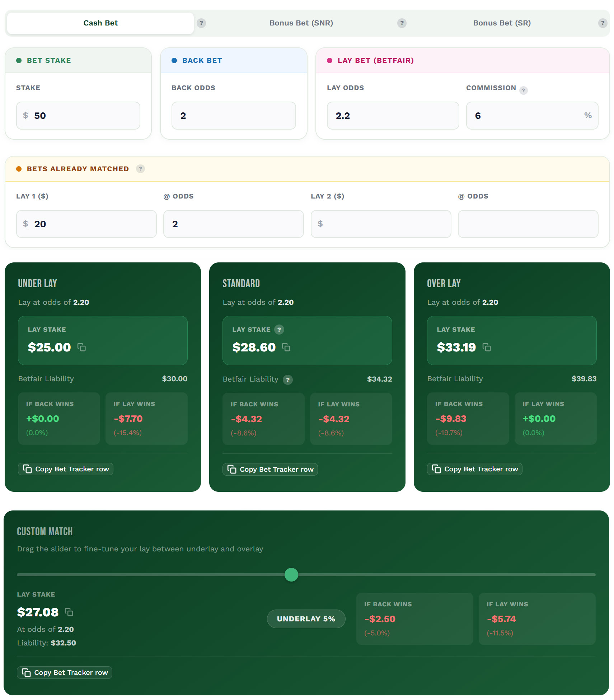Click Under Lay liability value $30.00
614x700 pixels.
pos(175,379)
